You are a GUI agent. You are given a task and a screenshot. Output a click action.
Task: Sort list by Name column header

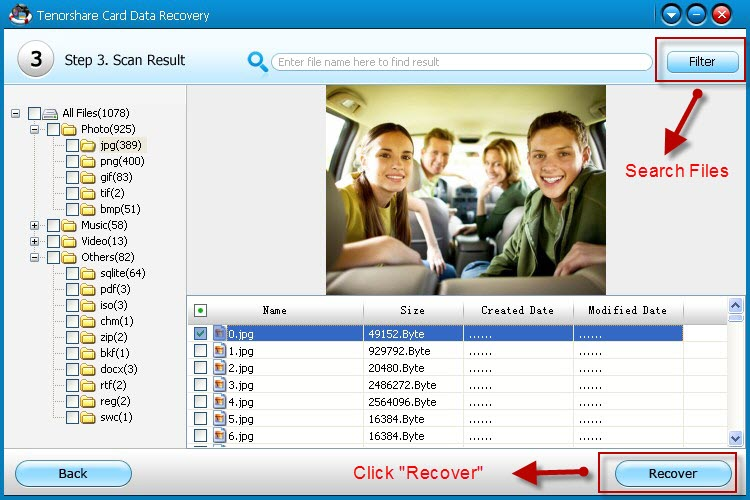point(274,311)
